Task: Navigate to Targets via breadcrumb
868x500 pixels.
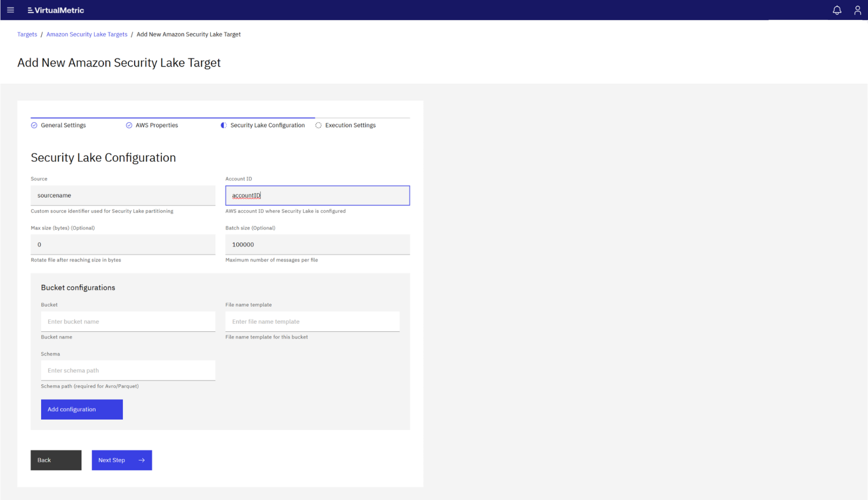Action: (27, 34)
